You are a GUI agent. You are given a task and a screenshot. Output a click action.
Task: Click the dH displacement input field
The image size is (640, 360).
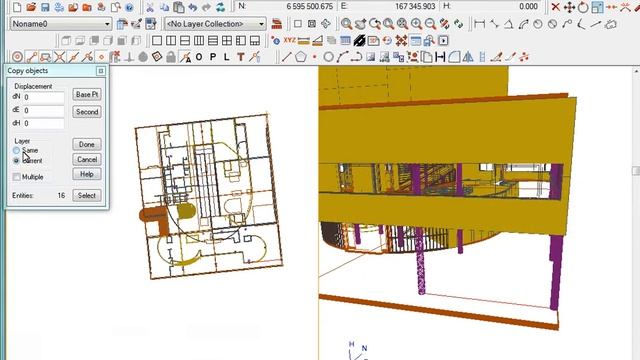tap(43, 123)
